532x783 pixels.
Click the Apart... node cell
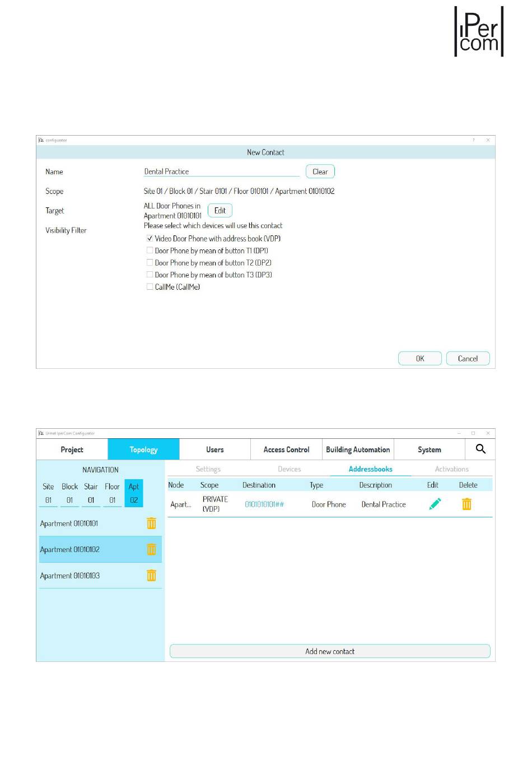point(181,504)
